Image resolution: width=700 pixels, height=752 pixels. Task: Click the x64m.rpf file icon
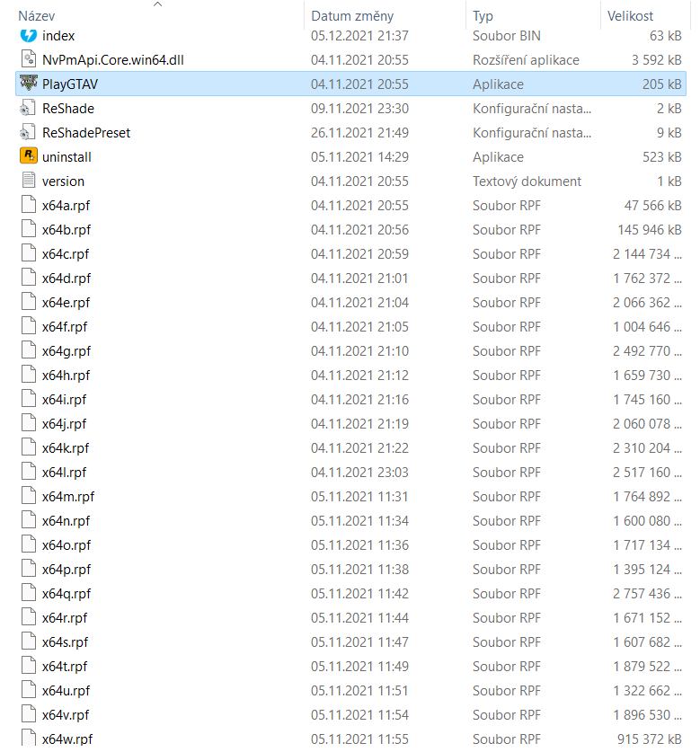[x=29, y=496]
